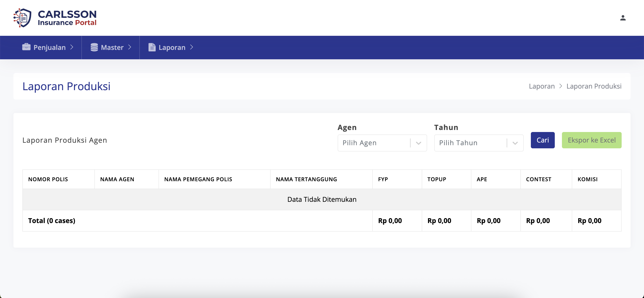
Task: Open the user profile icon
Action: [x=623, y=18]
